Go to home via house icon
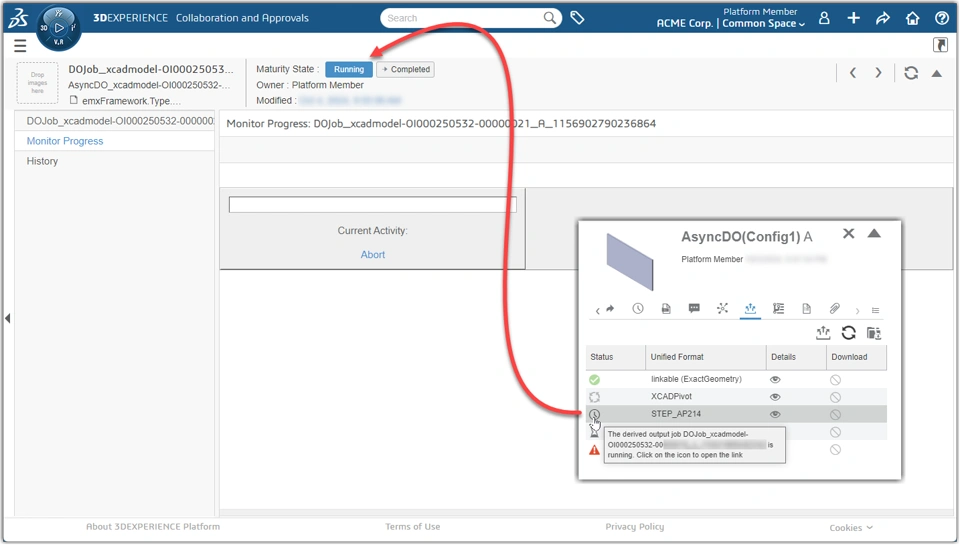 [x=912, y=18]
